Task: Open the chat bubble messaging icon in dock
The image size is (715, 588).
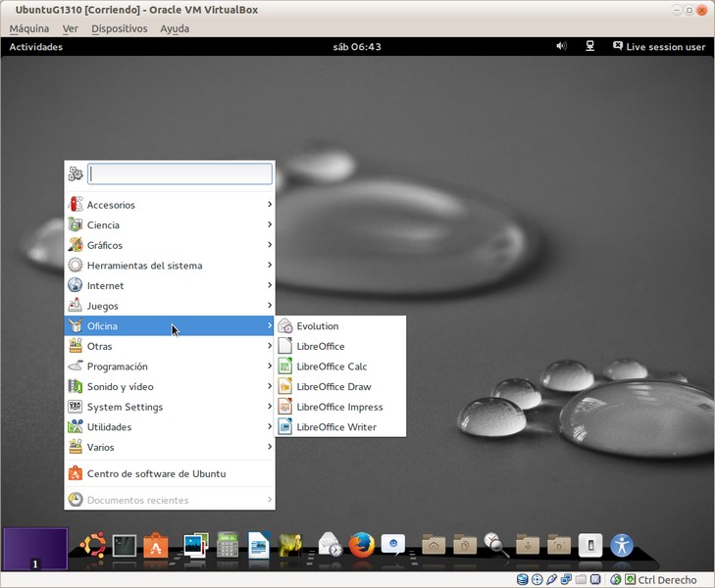Action: point(393,545)
